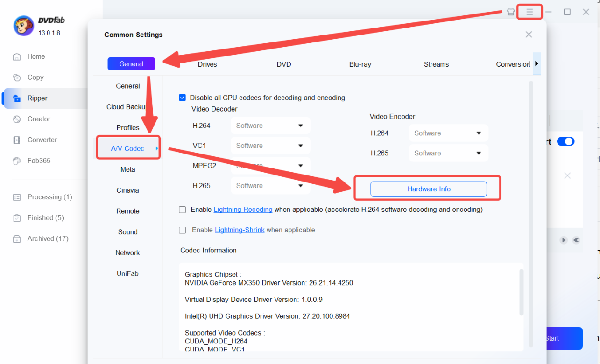Uncheck Disable all GPU codecs checkbox
The height and width of the screenshot is (364, 600).
pyautogui.click(x=183, y=98)
